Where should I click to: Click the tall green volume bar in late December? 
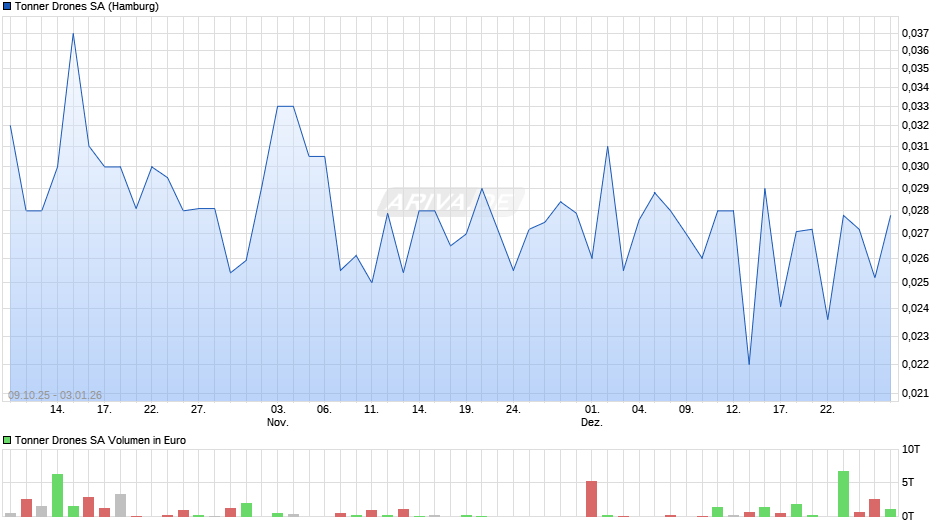pos(843,494)
